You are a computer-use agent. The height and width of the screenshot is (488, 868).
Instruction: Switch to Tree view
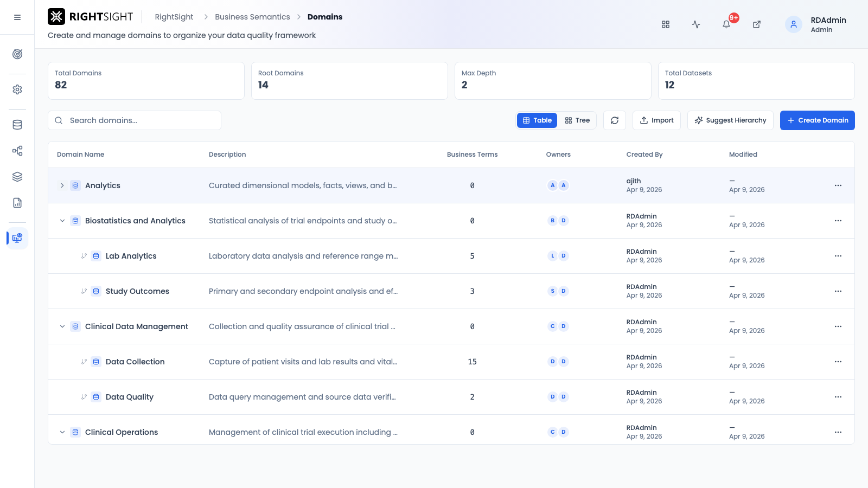[577, 120]
